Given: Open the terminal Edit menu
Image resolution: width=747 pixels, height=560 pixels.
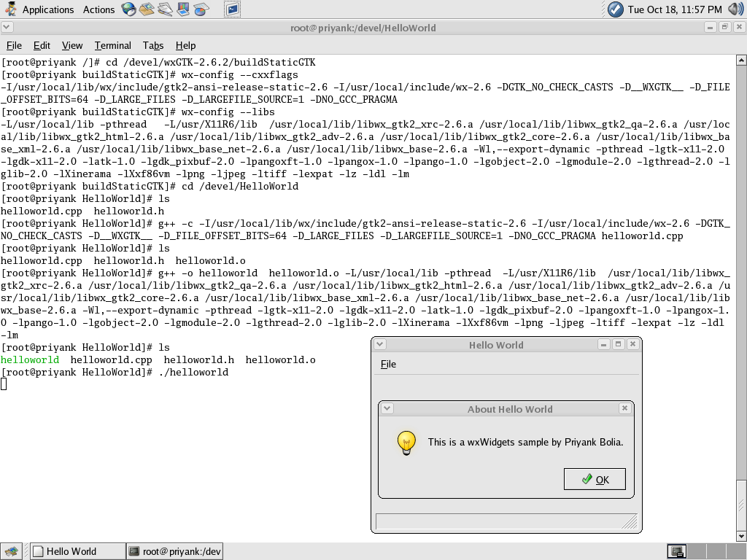Looking at the screenshot, I should (42, 45).
